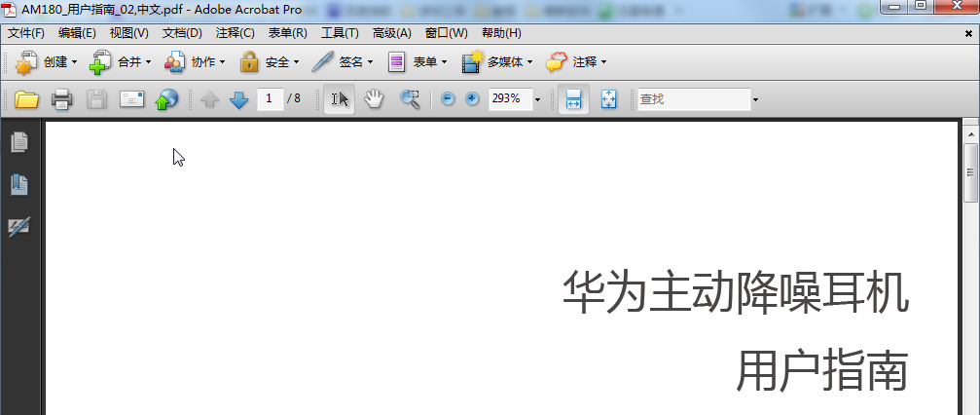Screen dimensions: 980x415
Task: Expand the 创建 dropdown arrow
Action: (x=74, y=62)
